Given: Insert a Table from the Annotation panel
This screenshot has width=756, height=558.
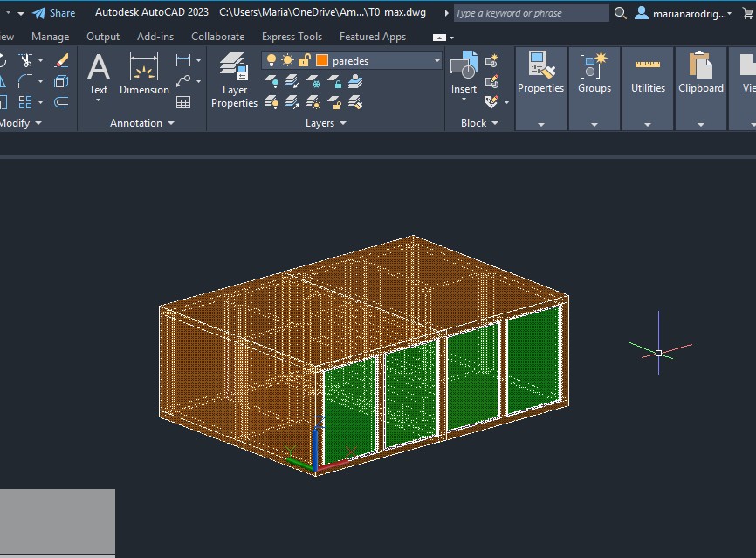Looking at the screenshot, I should coord(183,102).
